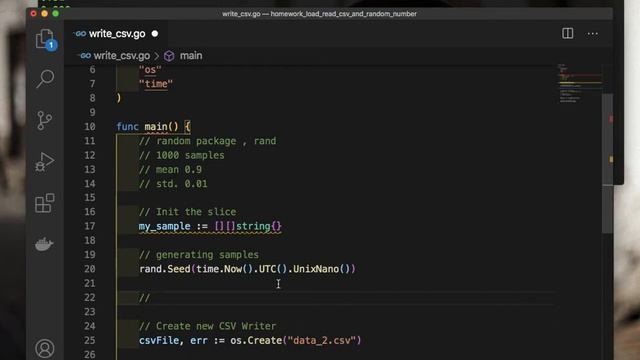Viewport: 640px width, 360px height.
Task: Click write_csv.go in the breadcrumb
Action: (122, 56)
